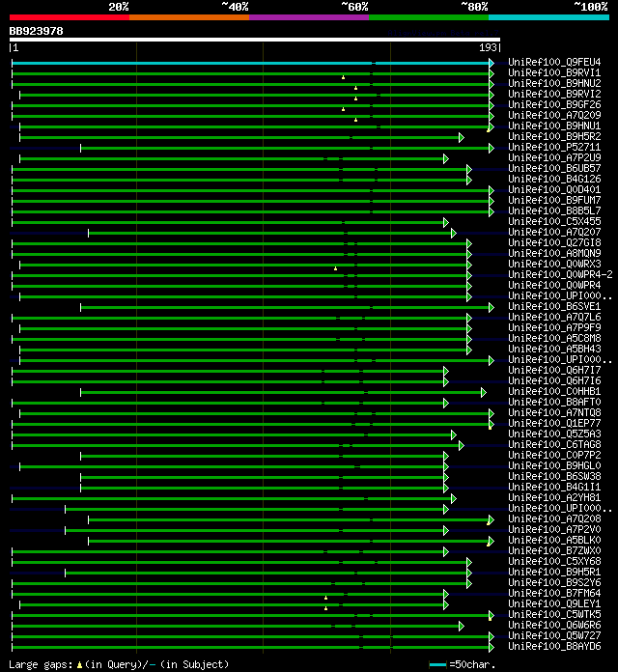
Task: Open hit UniRef100_B8AYD6
Action: pyautogui.click(x=554, y=646)
